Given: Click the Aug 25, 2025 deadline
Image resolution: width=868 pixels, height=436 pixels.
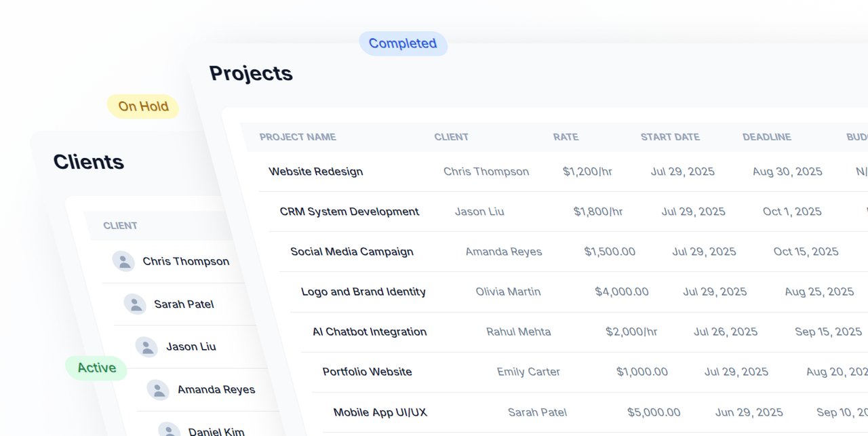Looking at the screenshot, I should [819, 292].
